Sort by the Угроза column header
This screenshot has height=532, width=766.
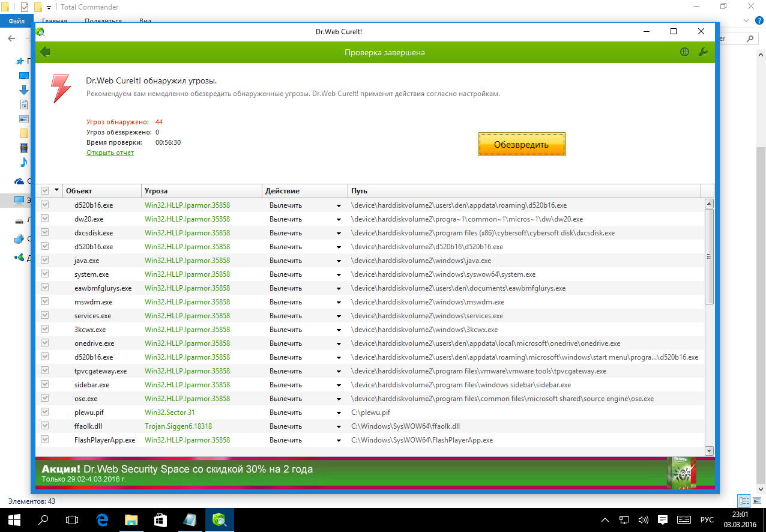click(201, 191)
